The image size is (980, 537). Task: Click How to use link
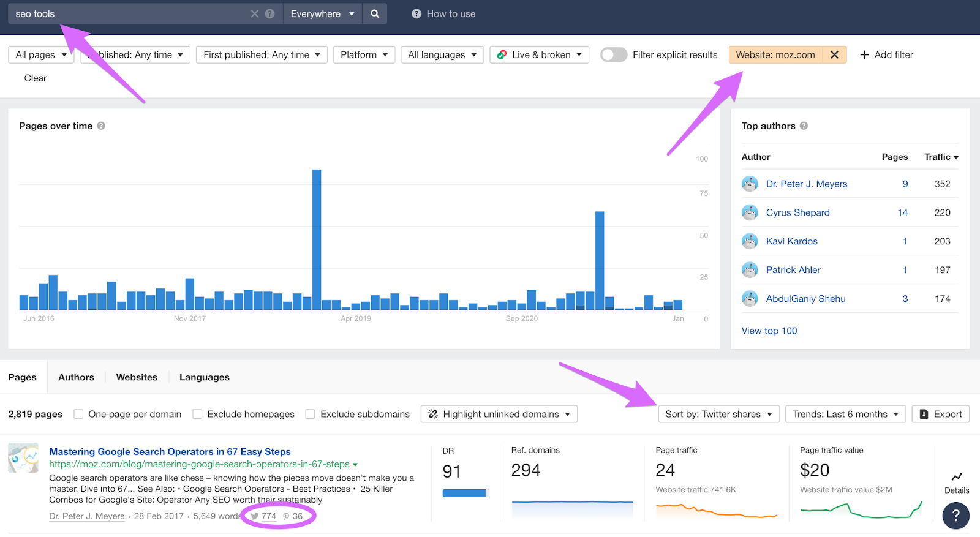tap(443, 13)
